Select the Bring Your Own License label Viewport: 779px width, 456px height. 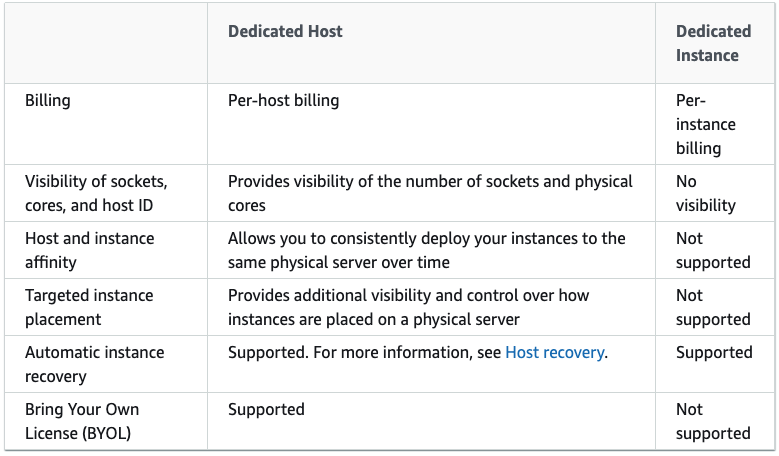point(82,421)
